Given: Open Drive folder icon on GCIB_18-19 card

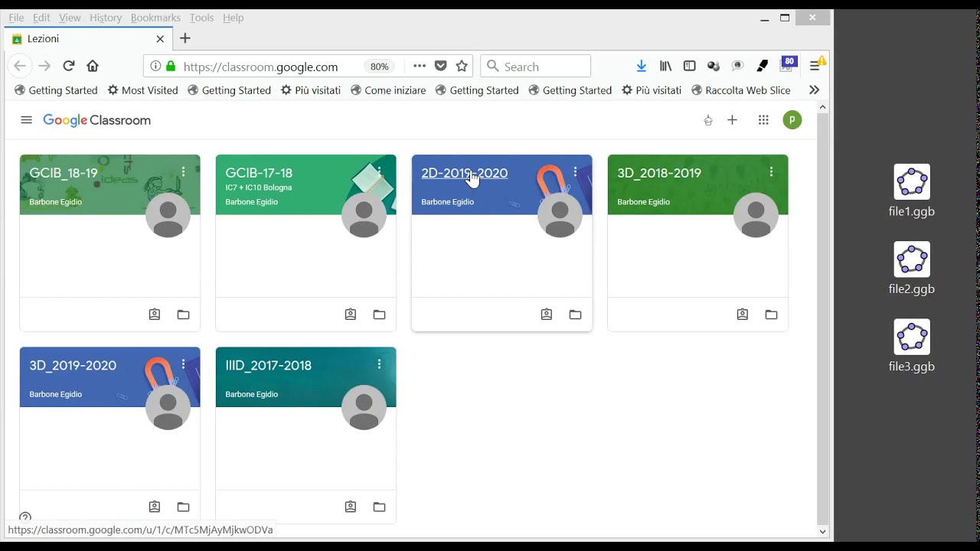Looking at the screenshot, I should tap(183, 315).
